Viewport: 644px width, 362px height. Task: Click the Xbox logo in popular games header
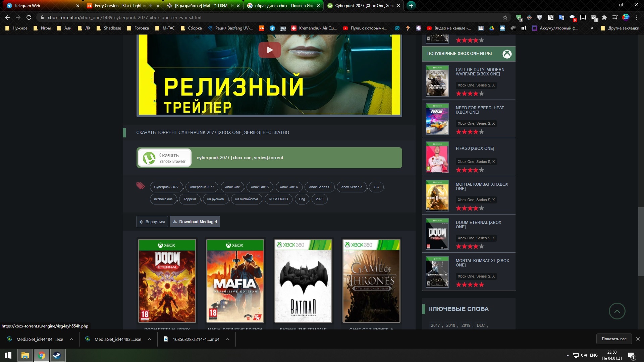(x=507, y=54)
